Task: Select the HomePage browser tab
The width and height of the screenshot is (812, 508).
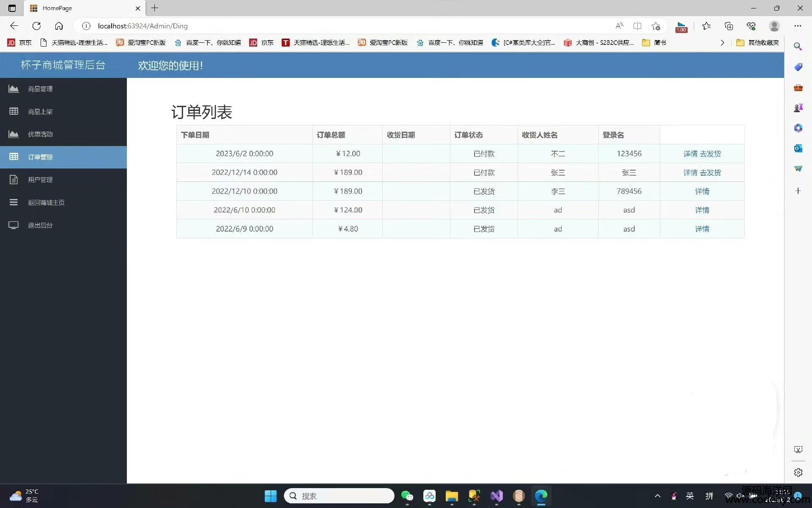Action: click(85, 8)
